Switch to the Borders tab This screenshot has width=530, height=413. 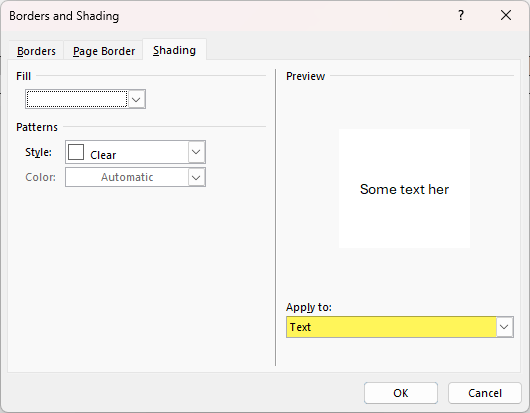tap(36, 51)
